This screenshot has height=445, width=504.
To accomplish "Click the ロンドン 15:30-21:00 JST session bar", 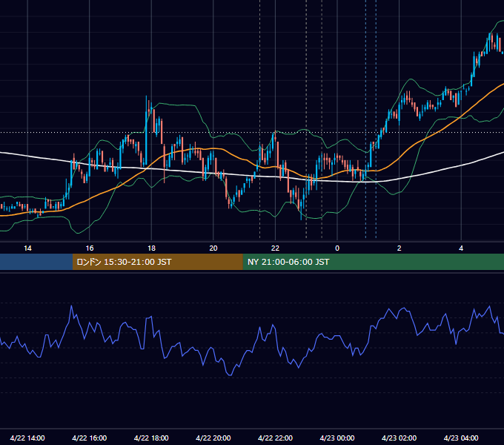I will 157,262.
